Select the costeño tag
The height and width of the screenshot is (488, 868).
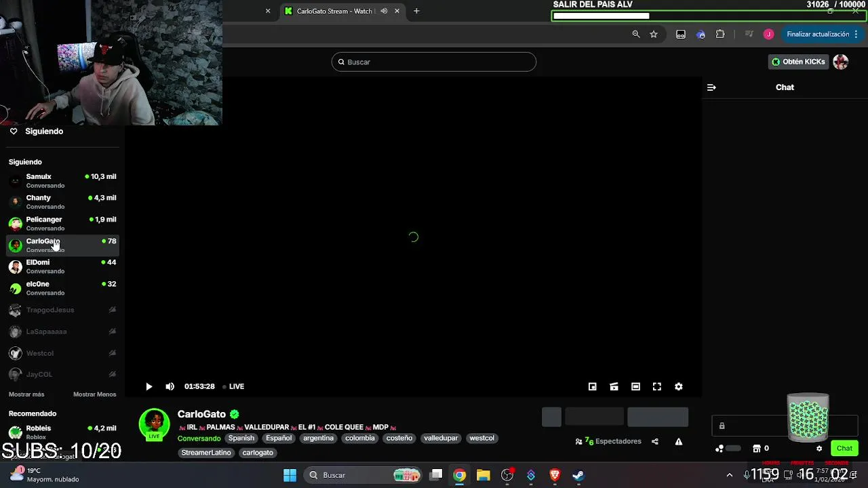(x=399, y=439)
